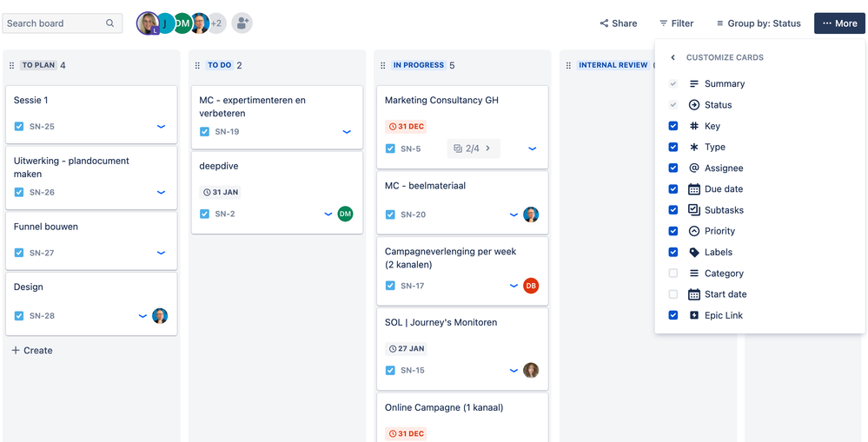Click the 31 DEC due date badge on SN-5
Image resolution: width=868 pixels, height=442 pixels.
(406, 126)
